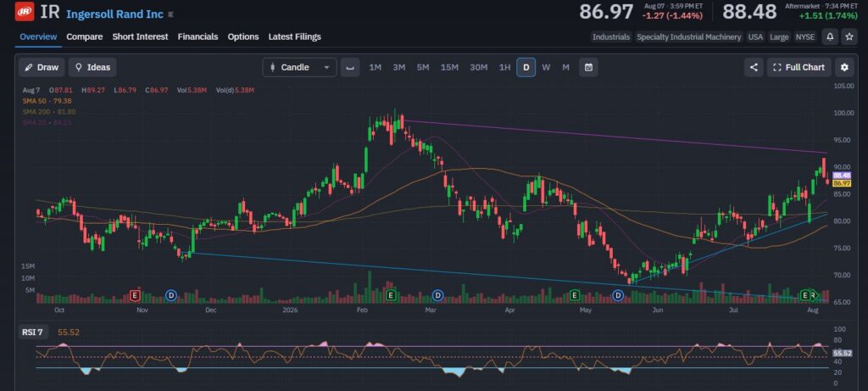Screen dimensions: 868x391
Task: Open the Latest Filings tab
Action: click(294, 36)
